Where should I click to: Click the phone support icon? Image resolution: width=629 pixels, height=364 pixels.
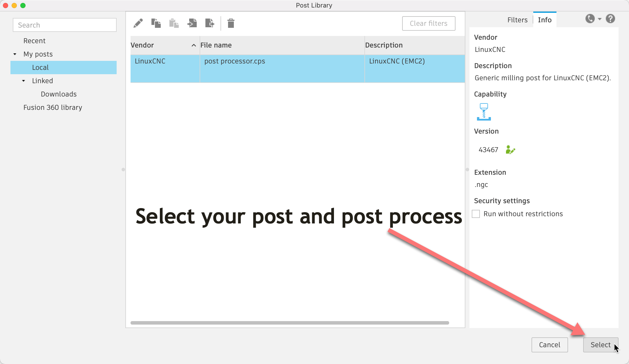(x=590, y=19)
